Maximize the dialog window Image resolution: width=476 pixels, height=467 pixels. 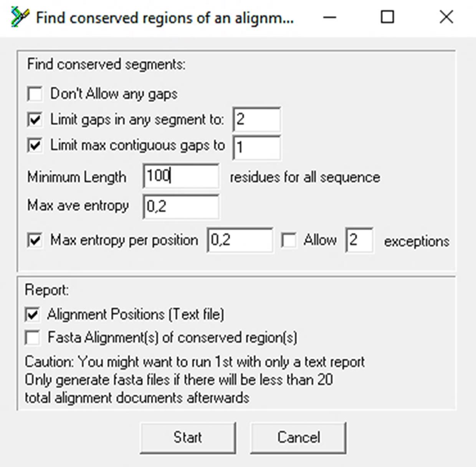click(387, 17)
